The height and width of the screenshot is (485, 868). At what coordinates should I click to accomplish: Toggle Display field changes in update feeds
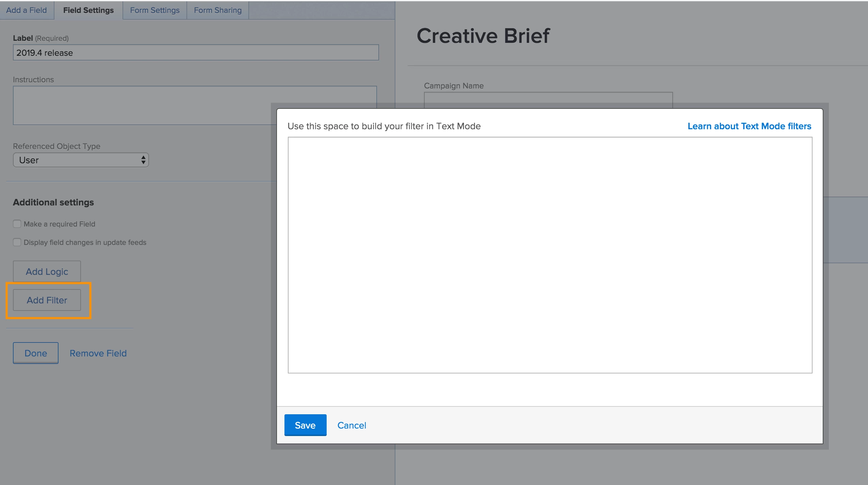(x=17, y=242)
